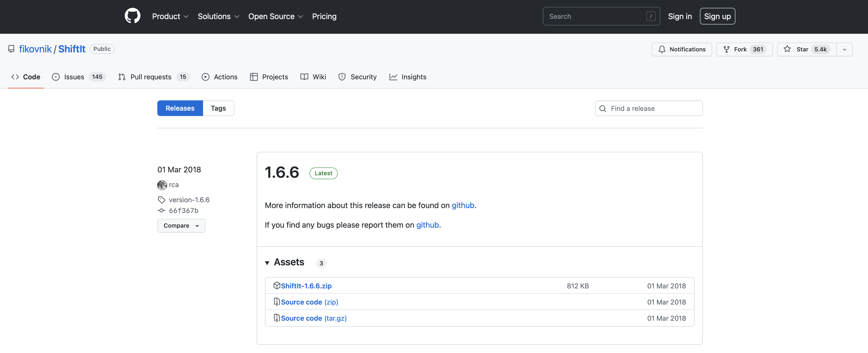Open commit 66f367b
Image resolution: width=868 pixels, height=353 pixels.
pos(183,210)
